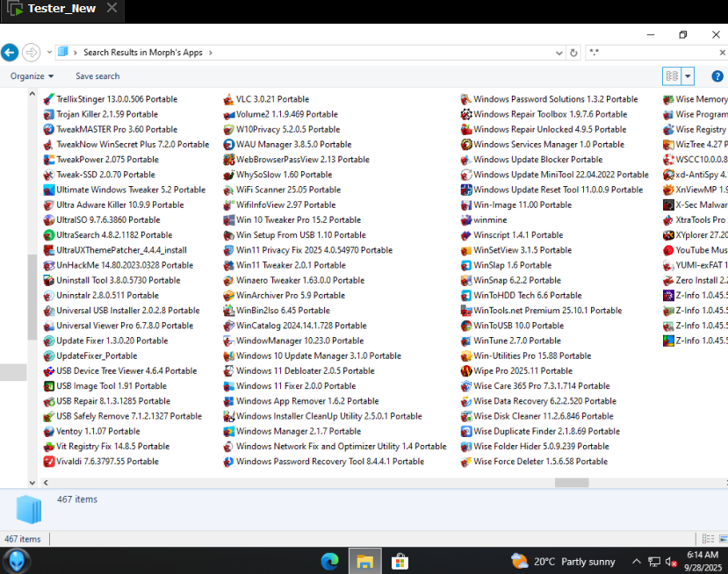728x574 pixels.
Task: Click the USB Image Tool 1.91 Portable icon
Action: [x=49, y=386]
